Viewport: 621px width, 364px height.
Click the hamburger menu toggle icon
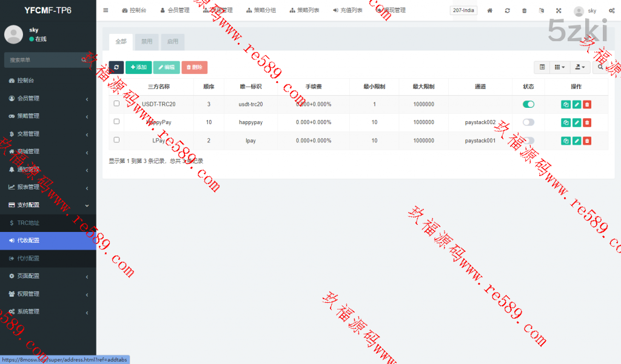point(106,10)
